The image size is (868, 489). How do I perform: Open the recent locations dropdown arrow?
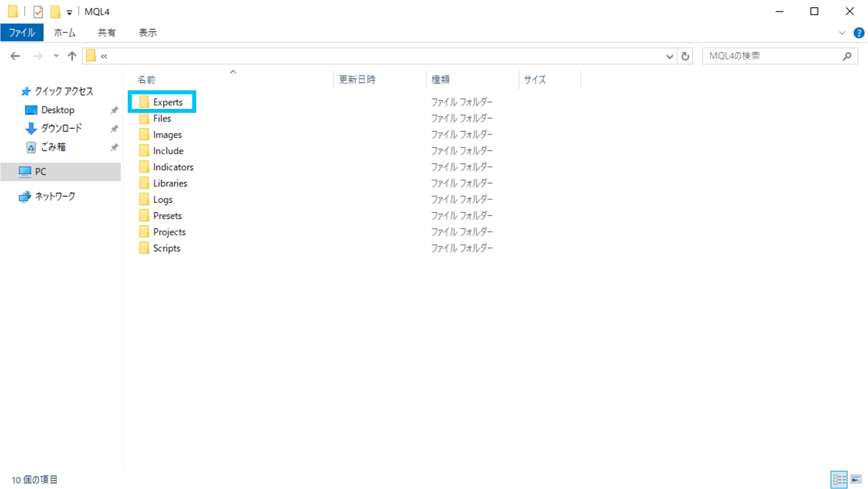click(x=56, y=56)
